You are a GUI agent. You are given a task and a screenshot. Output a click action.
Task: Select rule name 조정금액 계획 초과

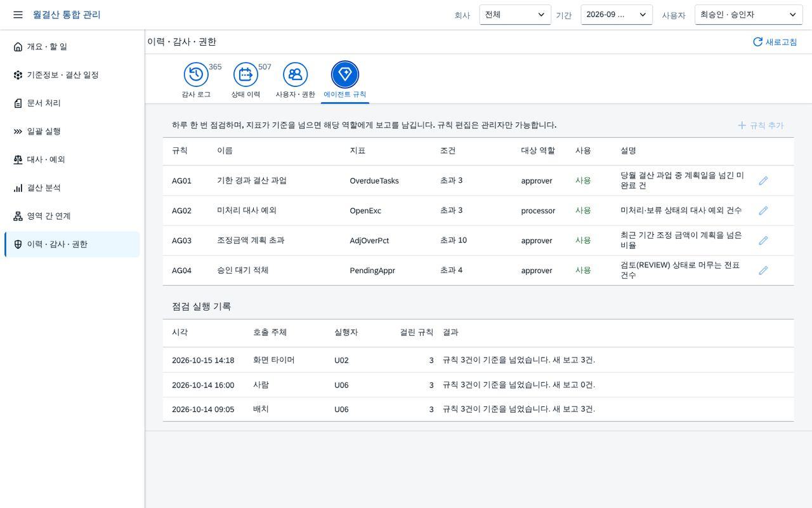pos(251,240)
